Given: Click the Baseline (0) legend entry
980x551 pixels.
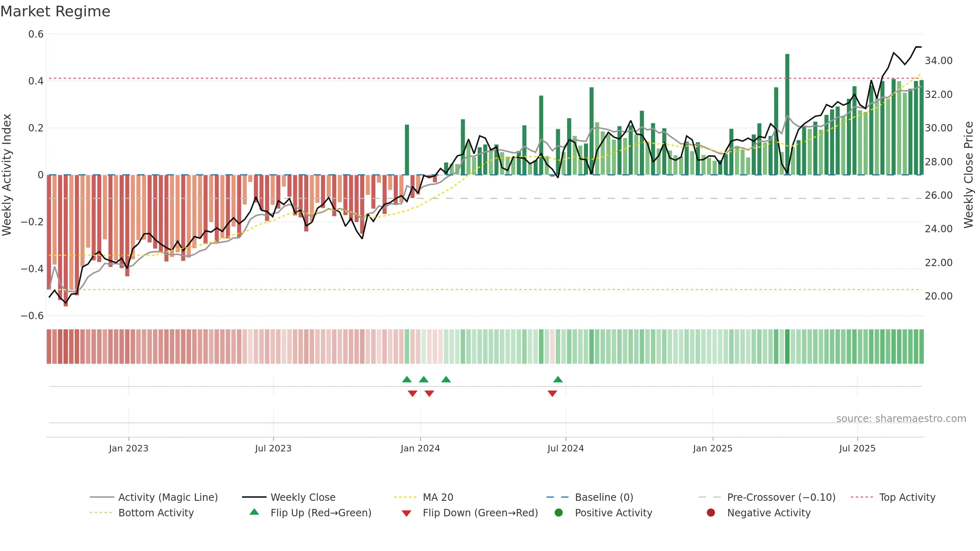Looking at the screenshot, I should pos(590,497).
